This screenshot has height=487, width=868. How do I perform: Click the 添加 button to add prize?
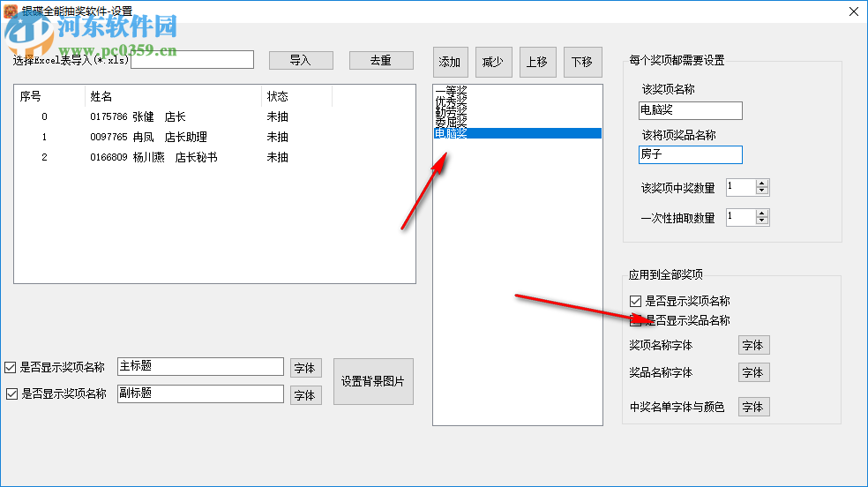450,62
